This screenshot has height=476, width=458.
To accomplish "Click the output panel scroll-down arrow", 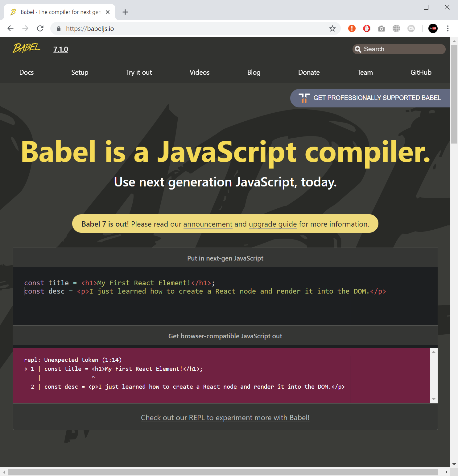I will 434,399.
